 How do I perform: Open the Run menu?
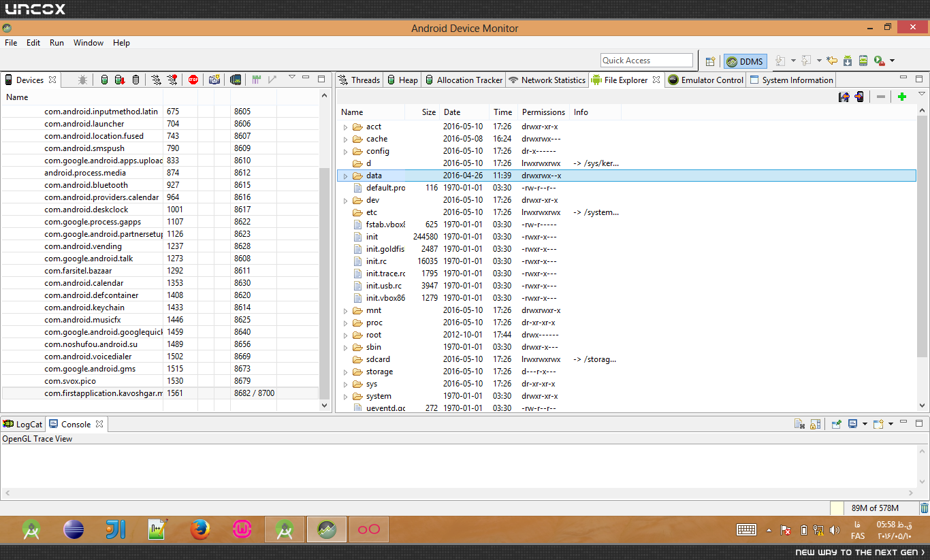pyautogui.click(x=57, y=42)
